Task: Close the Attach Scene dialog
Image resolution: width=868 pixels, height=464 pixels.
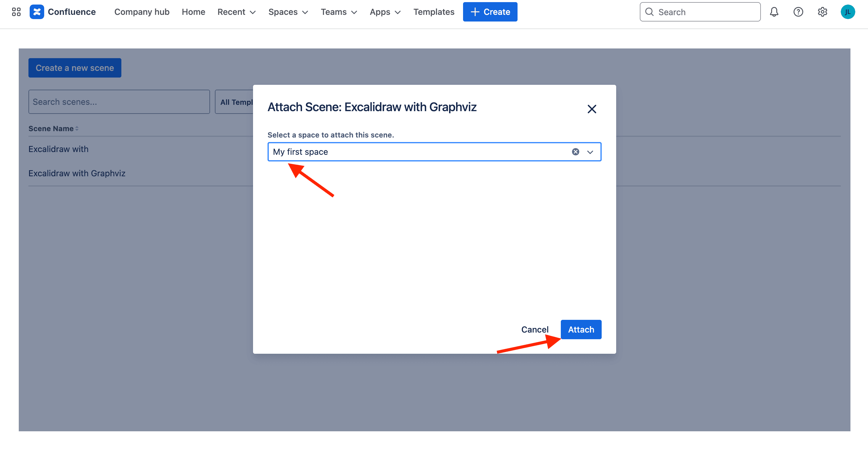Action: pos(592,109)
